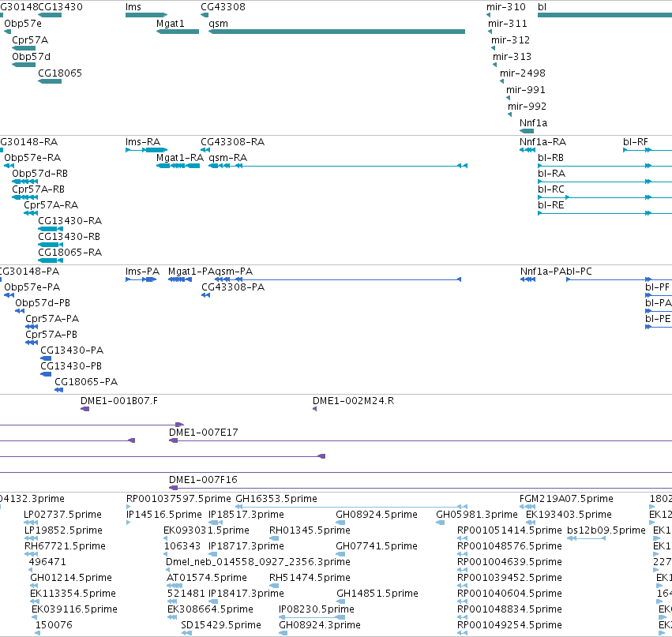Select the Cpr57A gene label

coord(30,39)
